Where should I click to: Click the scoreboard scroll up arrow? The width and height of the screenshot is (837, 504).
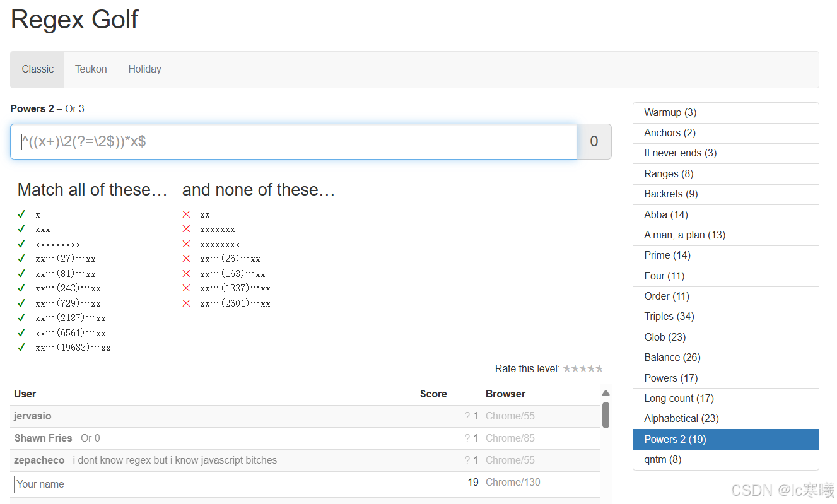(x=606, y=393)
